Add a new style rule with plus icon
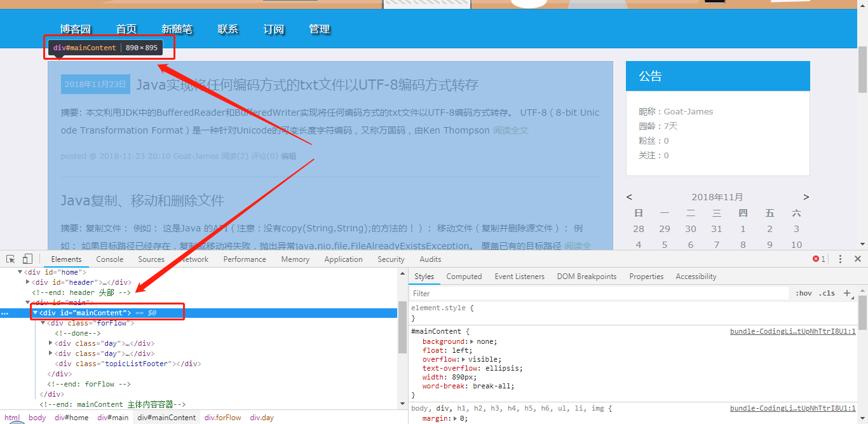 tap(846, 293)
